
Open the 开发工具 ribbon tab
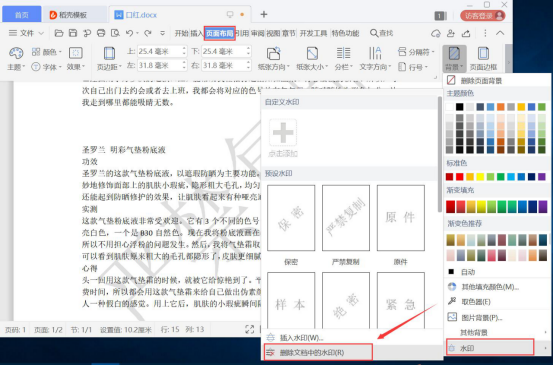[314, 33]
